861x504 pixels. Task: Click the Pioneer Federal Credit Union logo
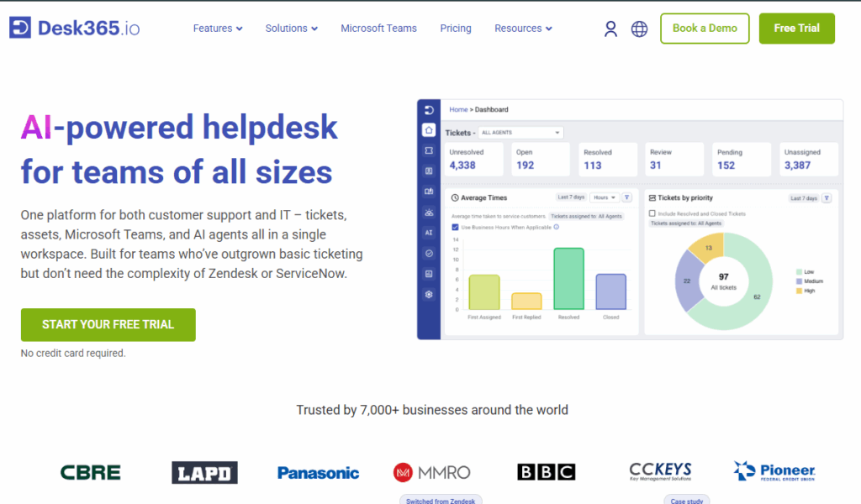(774, 471)
